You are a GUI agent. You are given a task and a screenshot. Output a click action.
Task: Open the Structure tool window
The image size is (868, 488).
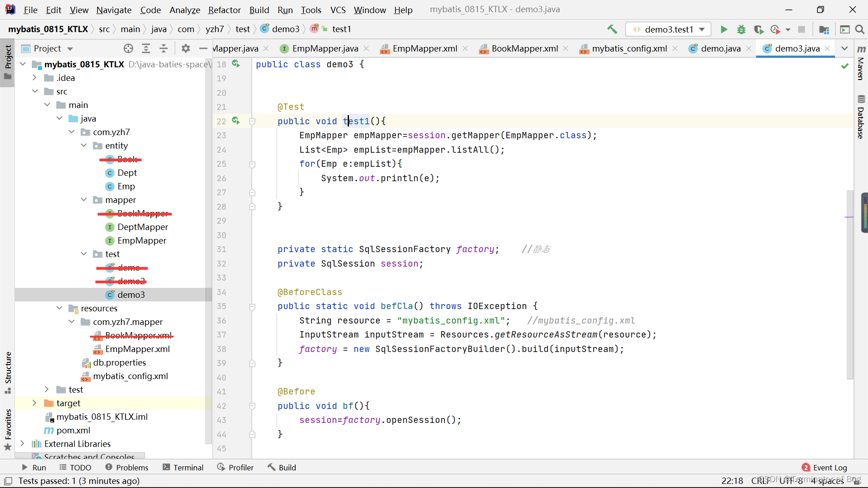coord(8,372)
